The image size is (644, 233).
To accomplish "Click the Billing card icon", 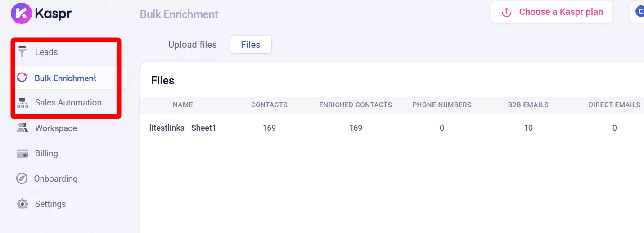I will (22, 154).
